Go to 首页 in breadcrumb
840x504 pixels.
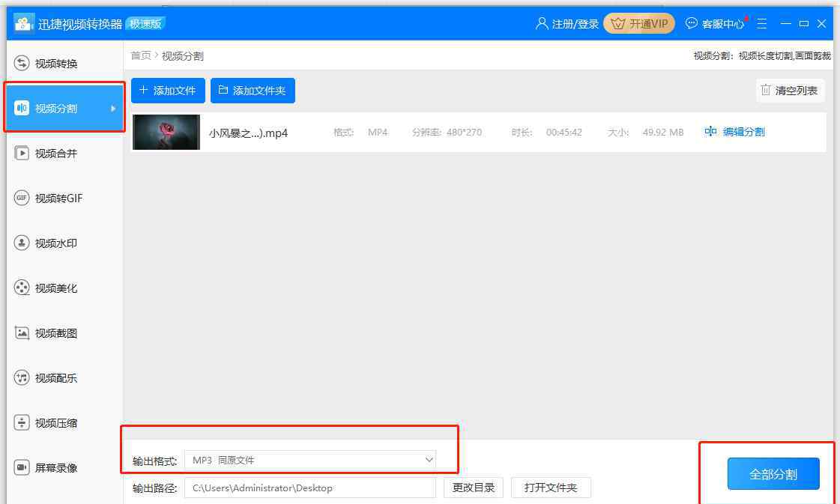(141, 56)
